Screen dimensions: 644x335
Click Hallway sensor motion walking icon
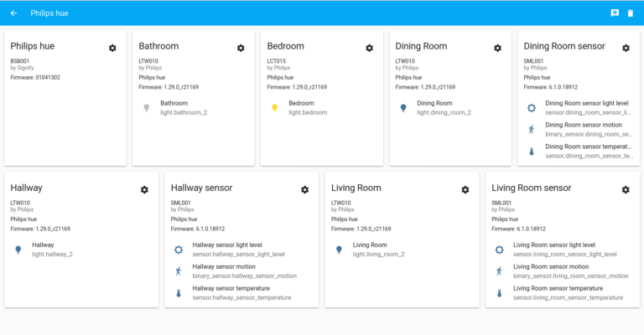(x=179, y=271)
